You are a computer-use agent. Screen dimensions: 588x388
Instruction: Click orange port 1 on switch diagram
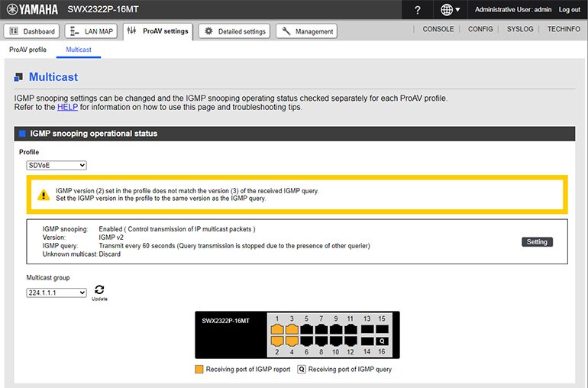click(x=277, y=329)
